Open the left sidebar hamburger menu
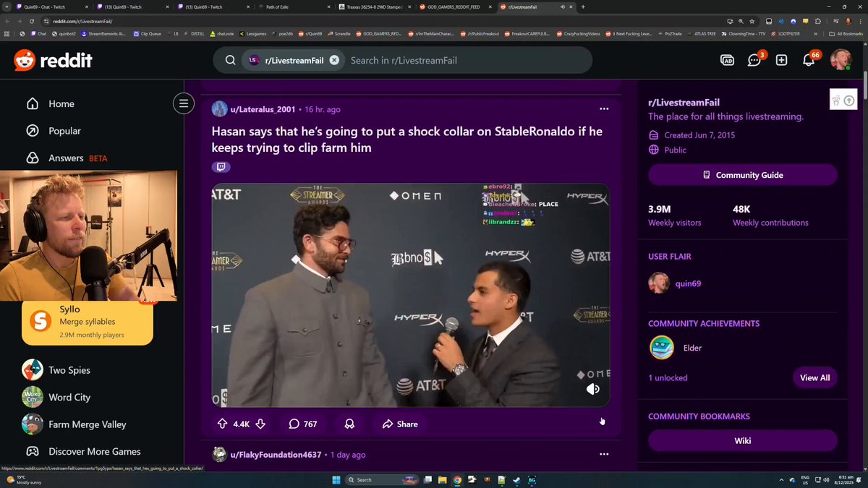The width and height of the screenshot is (868, 488). pos(184,103)
